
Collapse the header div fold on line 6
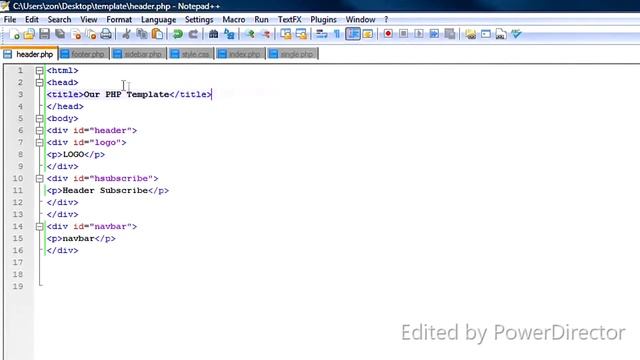tap(40, 131)
